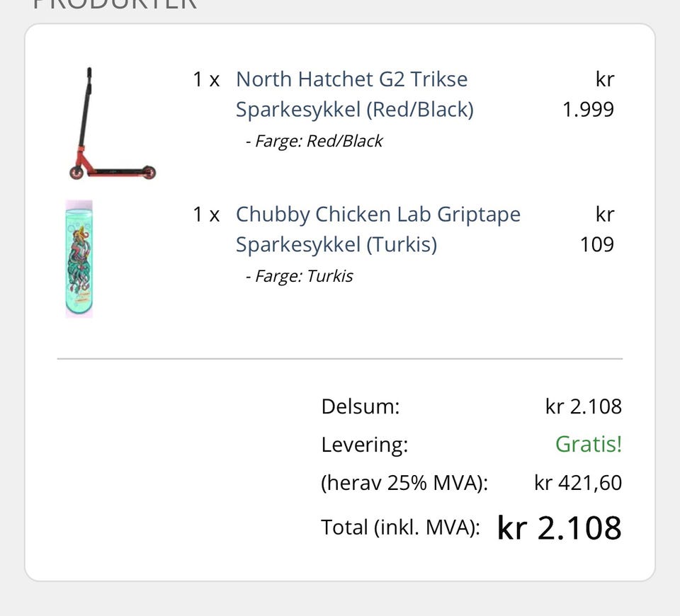Viewport: 680px width, 616px height.
Task: Click the "(herav 25% MVA)" label
Action: click(404, 484)
